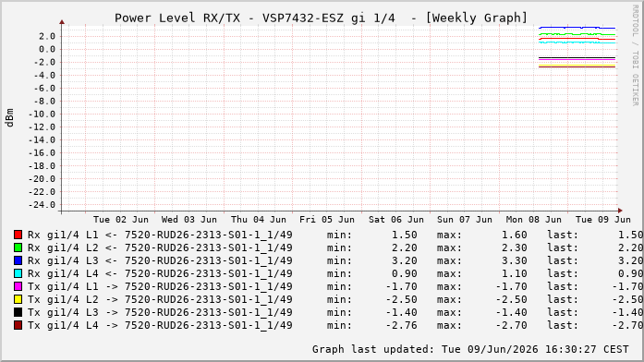Viewport: 644px width, 362px height.
Task: Click the Rx L4 max value 1.10
Action: (x=515, y=273)
